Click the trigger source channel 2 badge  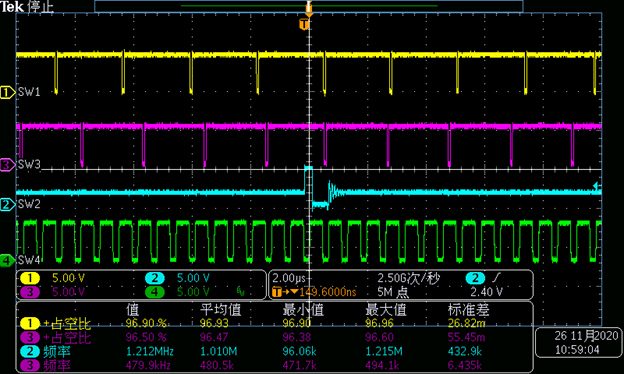[x=475, y=278]
